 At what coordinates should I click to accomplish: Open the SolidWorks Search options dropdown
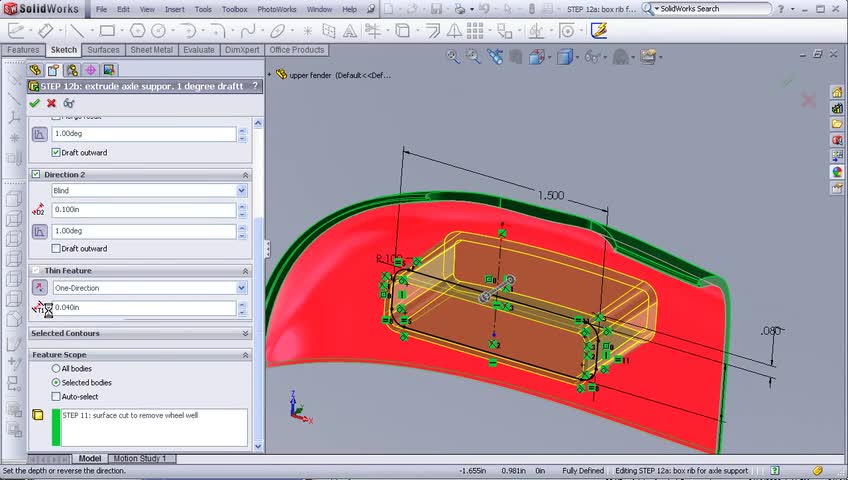(657, 9)
